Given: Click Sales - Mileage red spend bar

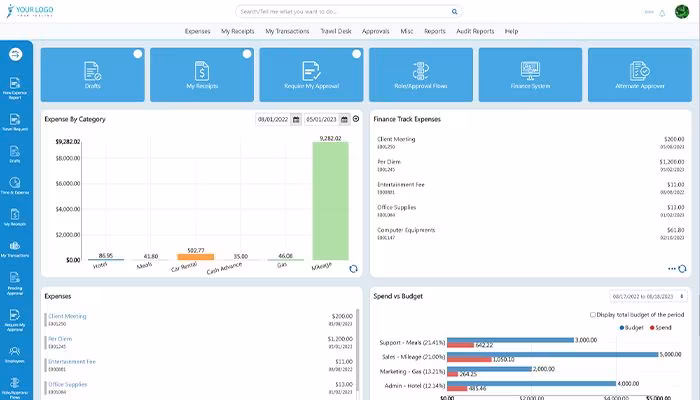Looking at the screenshot, I should point(469,359).
